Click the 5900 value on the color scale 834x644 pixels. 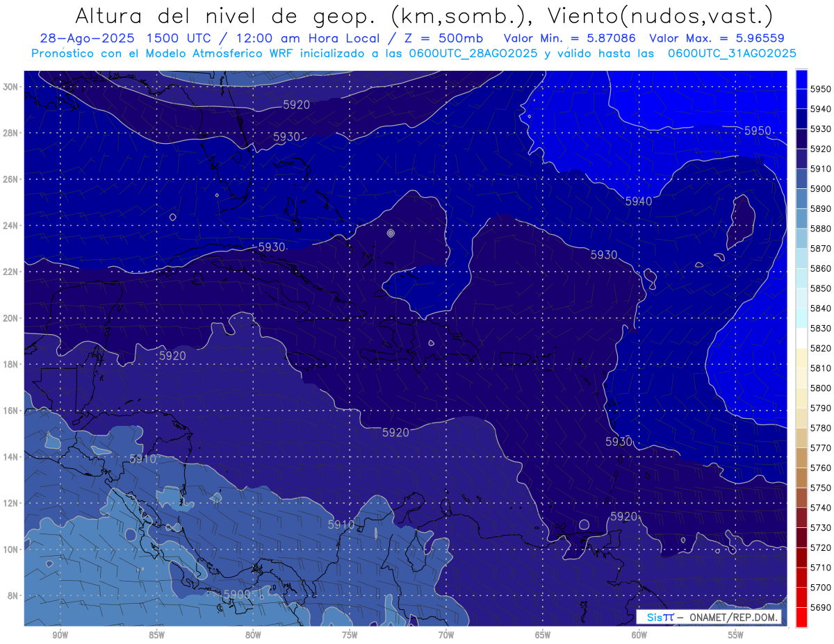tap(820, 189)
